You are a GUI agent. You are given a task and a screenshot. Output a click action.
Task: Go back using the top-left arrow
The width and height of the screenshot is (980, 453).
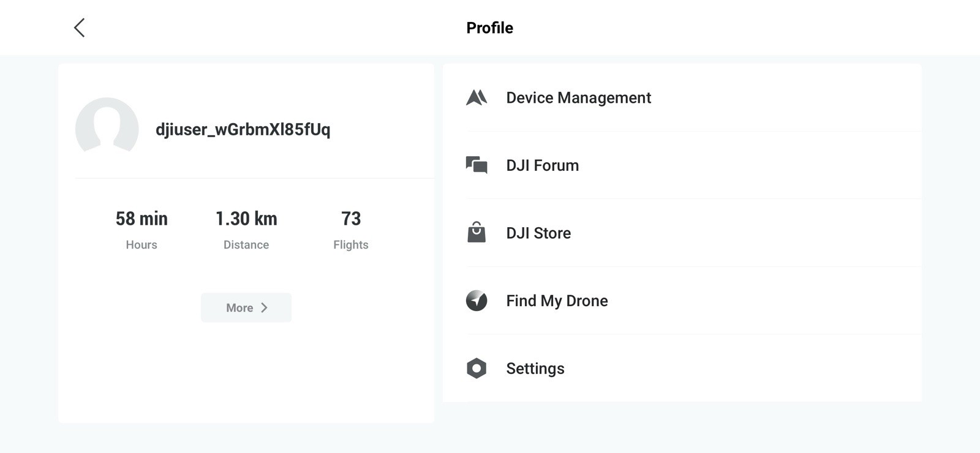point(80,28)
